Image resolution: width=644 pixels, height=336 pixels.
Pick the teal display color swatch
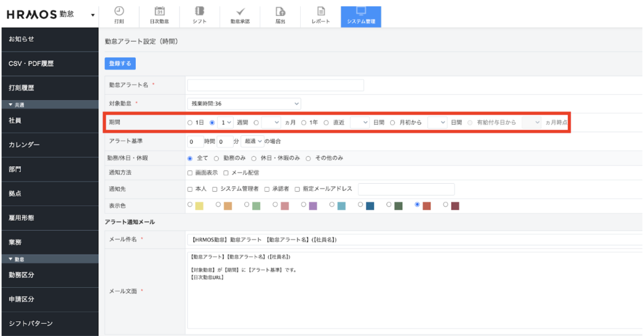click(341, 206)
